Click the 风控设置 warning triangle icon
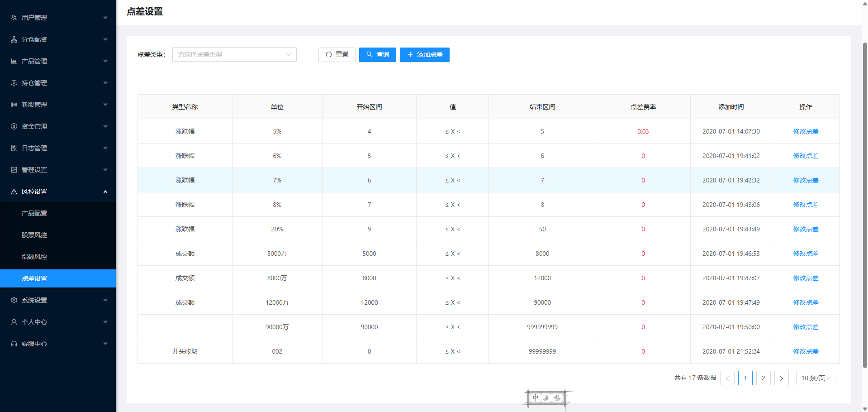This screenshot has width=868, height=412. pyautogui.click(x=14, y=192)
